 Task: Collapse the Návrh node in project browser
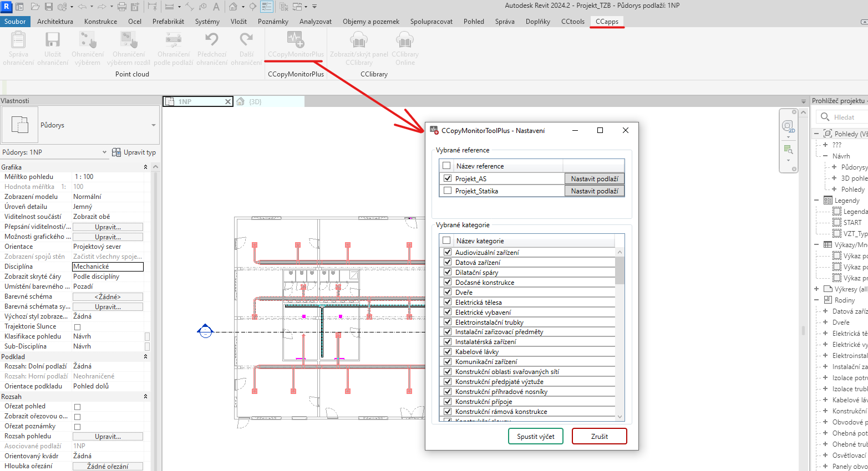click(x=825, y=156)
